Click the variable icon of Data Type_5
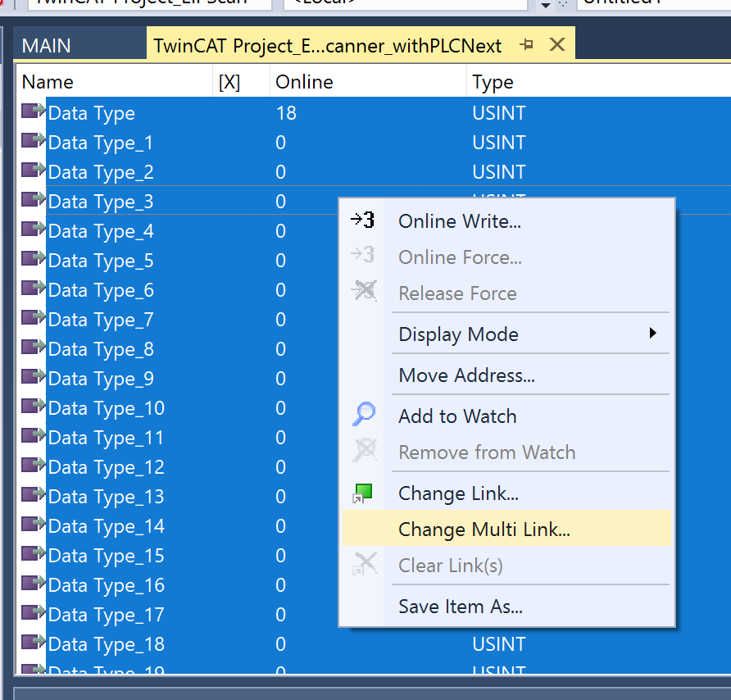Image resolution: width=731 pixels, height=700 pixels. pyautogui.click(x=33, y=258)
